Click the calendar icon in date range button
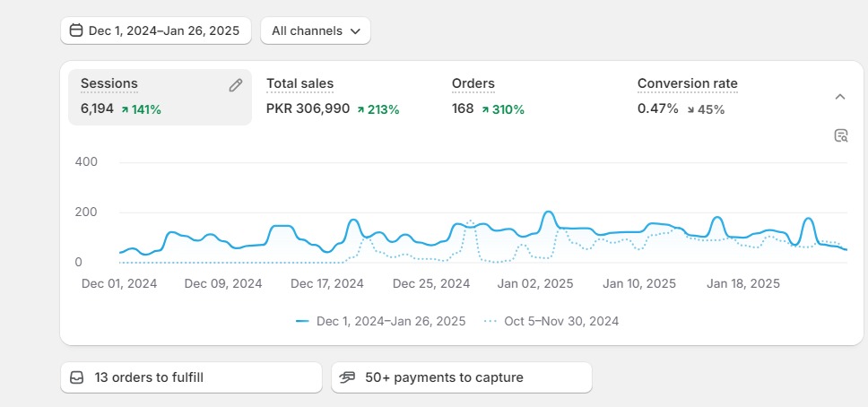Screen dimensions: 868x407 (76, 30)
